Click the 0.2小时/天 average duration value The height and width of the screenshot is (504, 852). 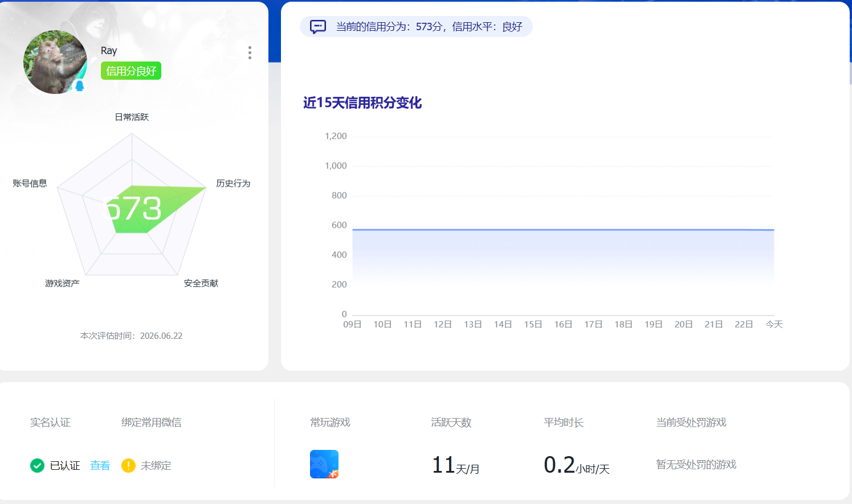577,465
